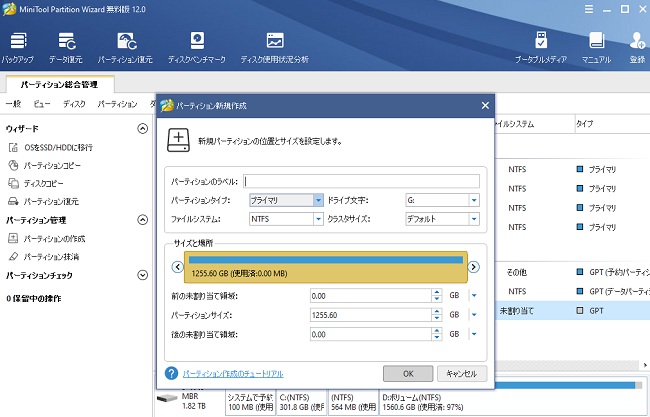
Task: Collapse the Wizard (ウィザード) section
Action: click(142, 129)
